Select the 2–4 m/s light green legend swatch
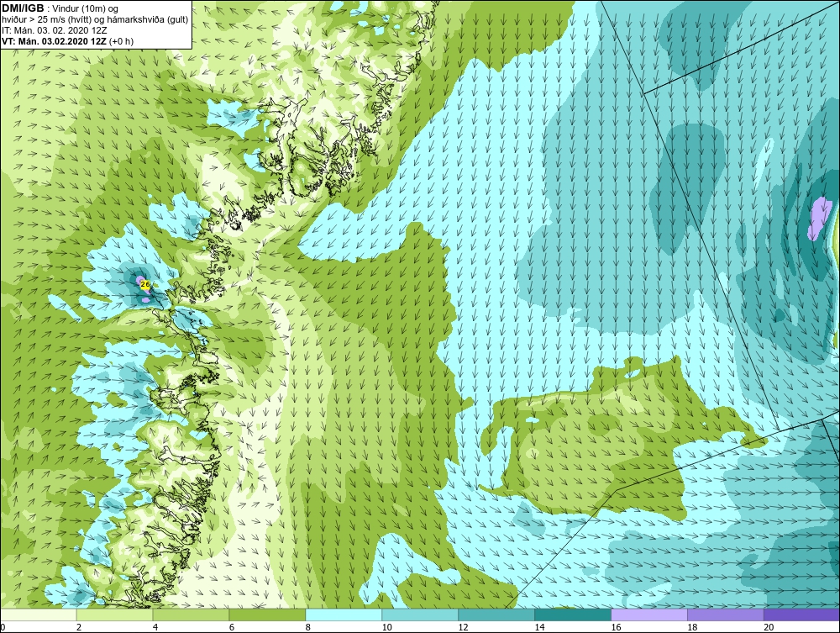 pyautogui.click(x=114, y=615)
